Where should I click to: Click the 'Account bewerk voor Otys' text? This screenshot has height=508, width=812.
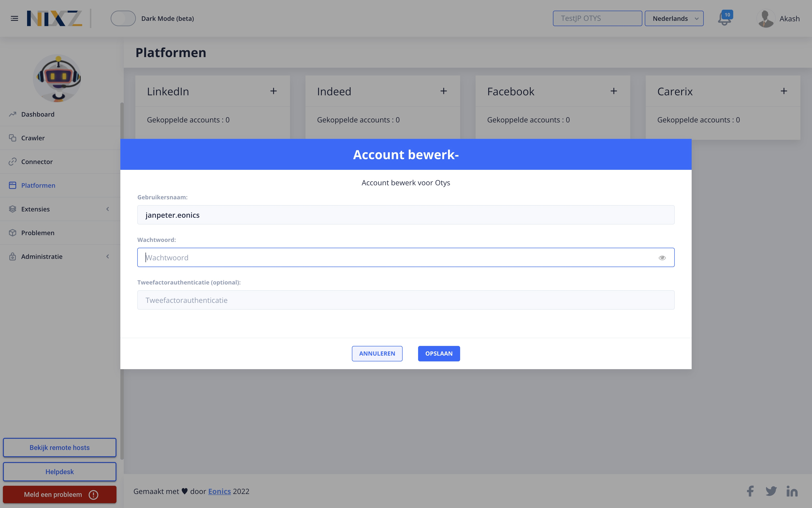406,183
